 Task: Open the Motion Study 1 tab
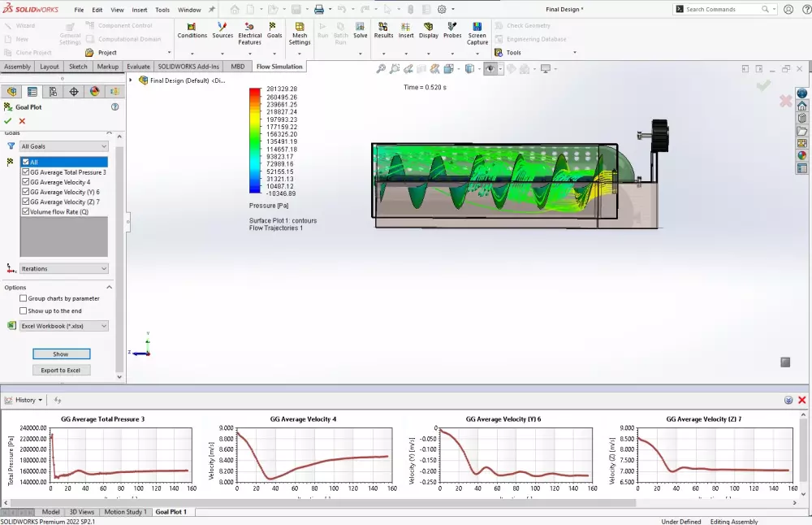(x=126, y=511)
